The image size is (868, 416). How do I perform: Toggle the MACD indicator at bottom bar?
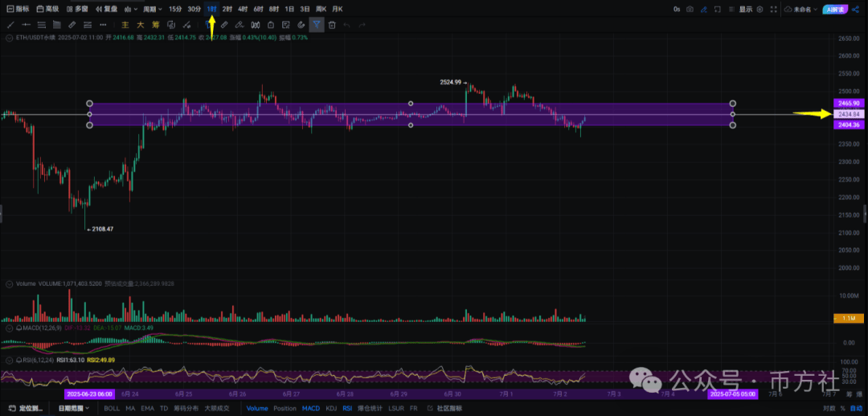(310, 408)
